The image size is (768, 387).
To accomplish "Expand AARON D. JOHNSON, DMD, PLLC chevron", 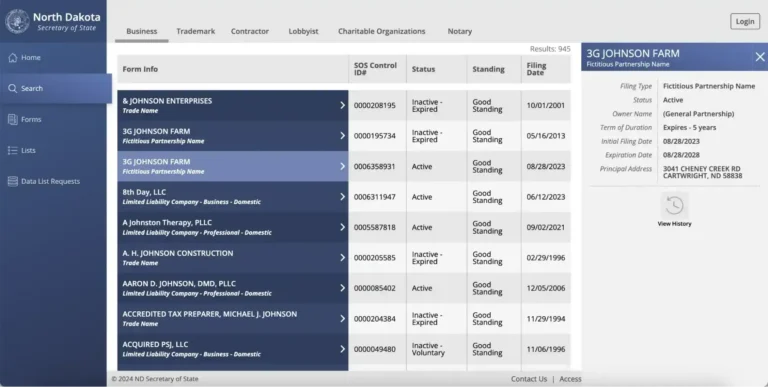I will [342, 288].
